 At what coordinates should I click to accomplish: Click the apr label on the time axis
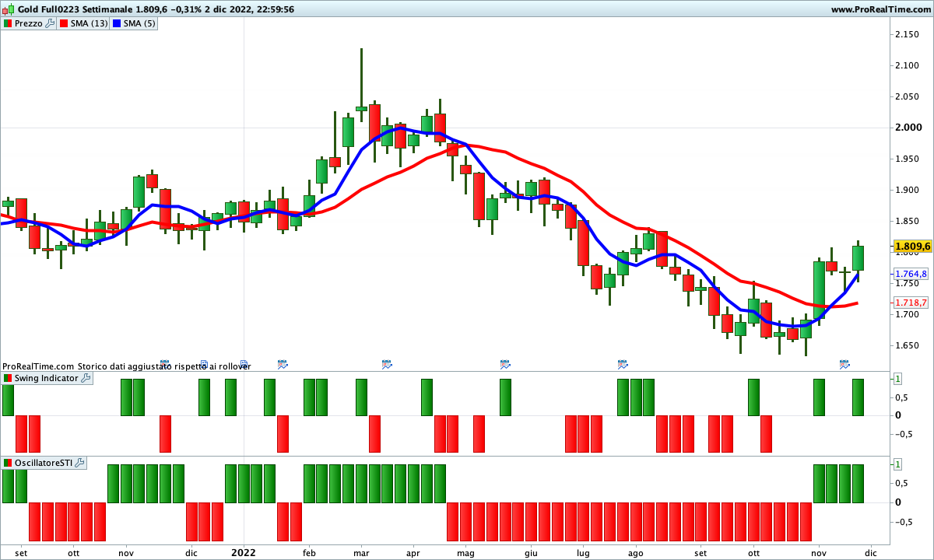click(413, 553)
